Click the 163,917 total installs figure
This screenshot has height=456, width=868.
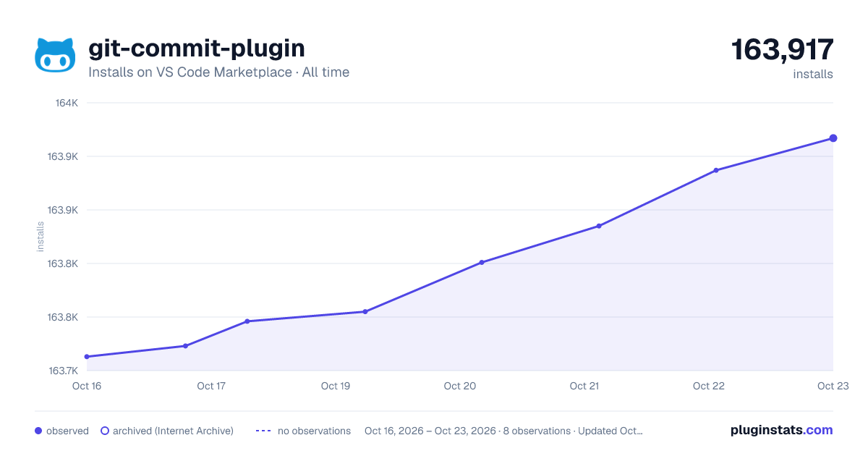coord(782,50)
